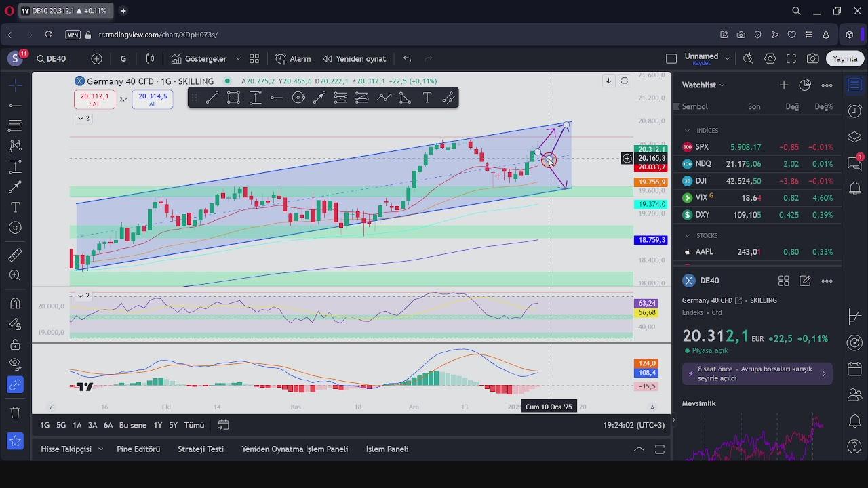This screenshot has height=488, width=868.
Task: Open layout setup square icon
Action: 671,59
